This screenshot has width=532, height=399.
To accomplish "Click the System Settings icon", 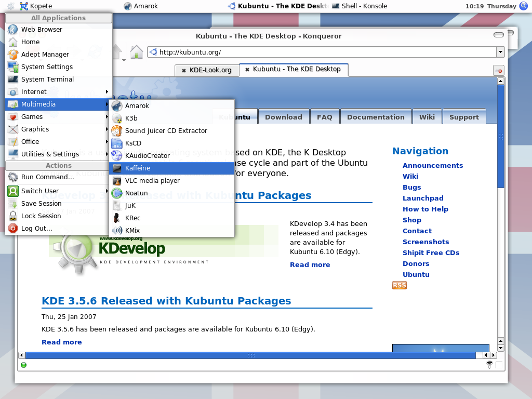I will [x=13, y=67].
